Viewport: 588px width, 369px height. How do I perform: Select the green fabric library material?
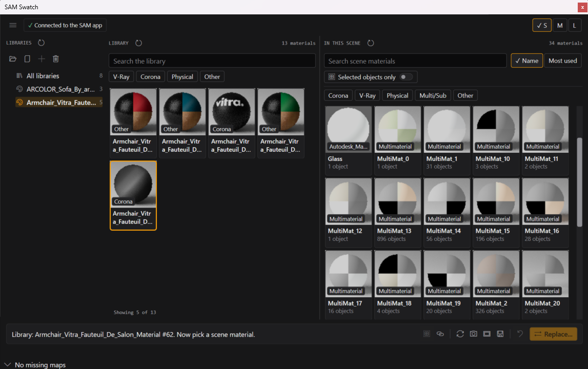click(x=281, y=122)
